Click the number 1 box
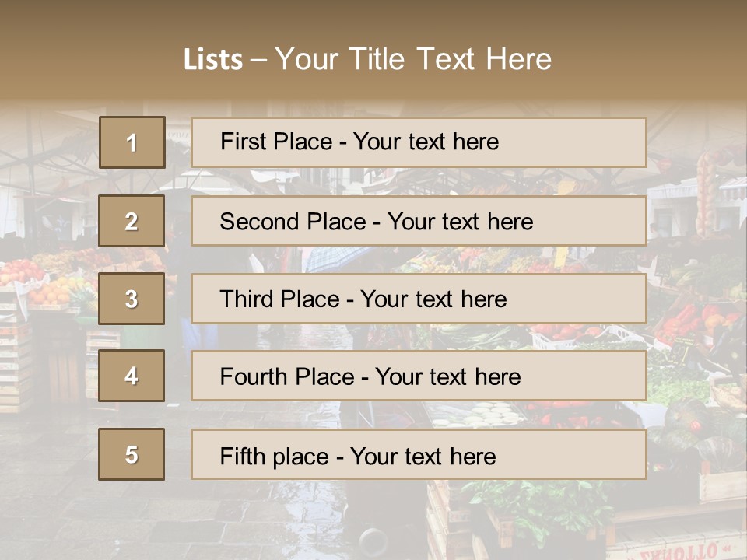The width and height of the screenshot is (747, 560). coord(132,142)
